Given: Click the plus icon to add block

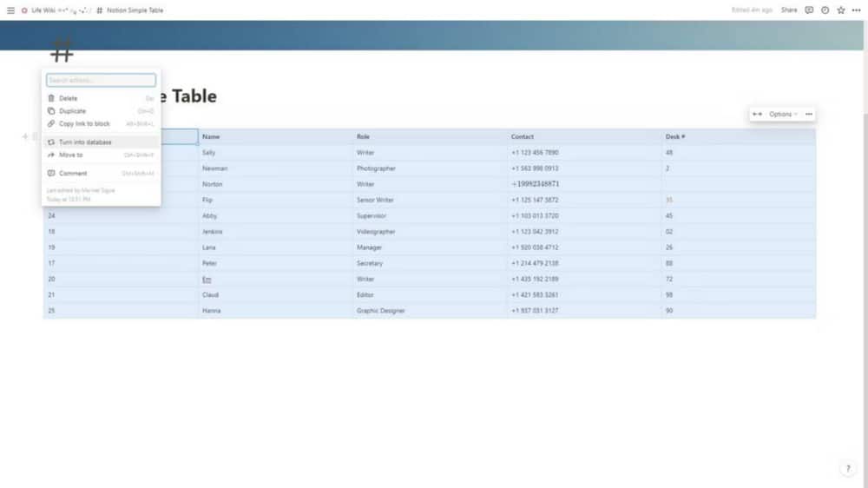Looking at the screenshot, I should pos(25,136).
